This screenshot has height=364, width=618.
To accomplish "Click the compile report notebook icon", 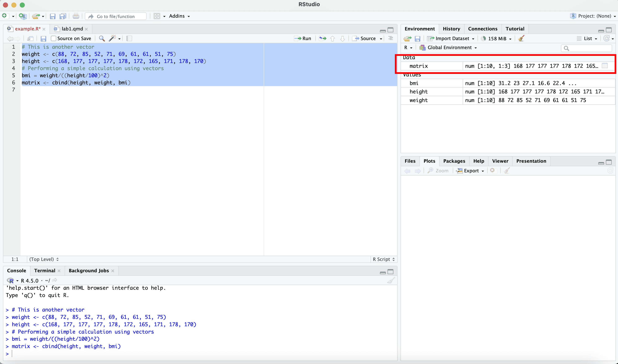I will click(x=129, y=38).
